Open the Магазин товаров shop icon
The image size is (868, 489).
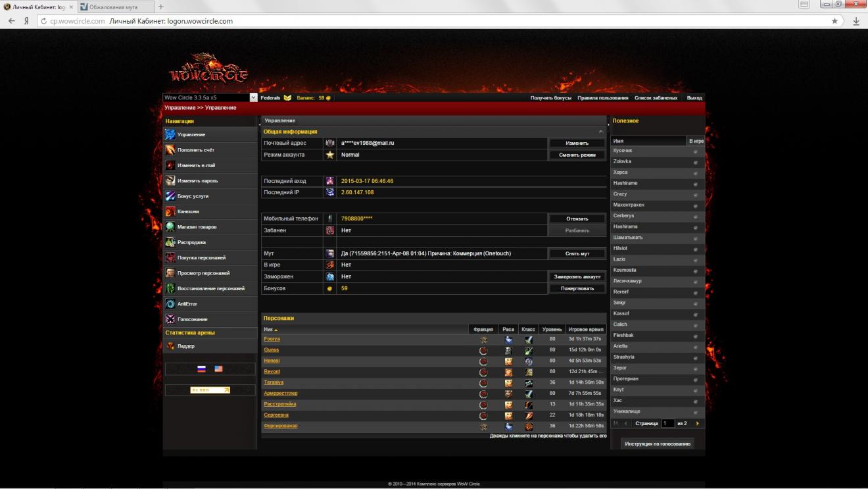pyautogui.click(x=170, y=227)
